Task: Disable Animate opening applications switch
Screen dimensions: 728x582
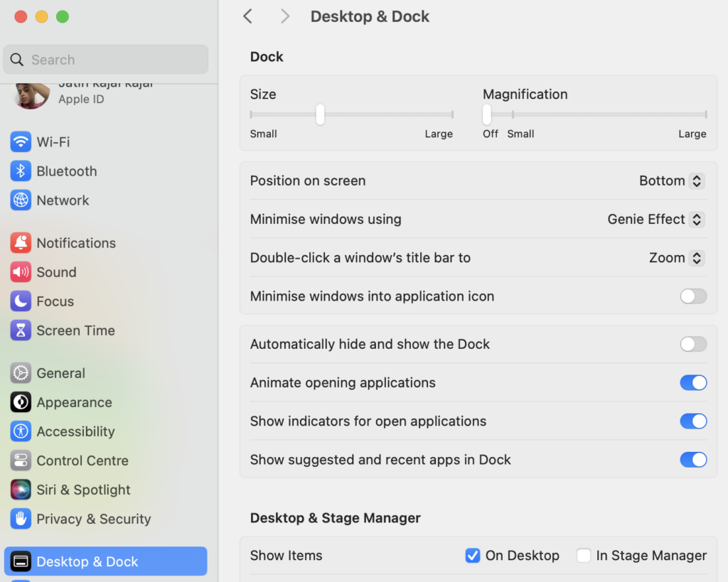Action: 692,383
